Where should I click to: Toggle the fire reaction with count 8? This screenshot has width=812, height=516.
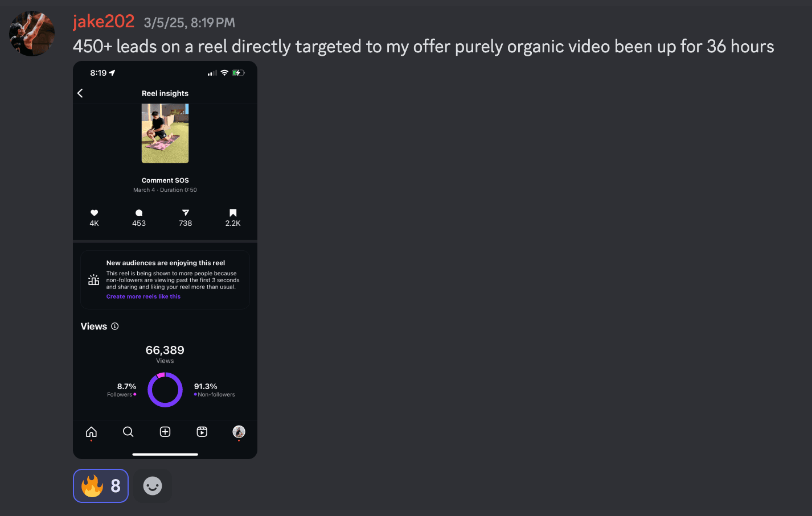click(101, 486)
